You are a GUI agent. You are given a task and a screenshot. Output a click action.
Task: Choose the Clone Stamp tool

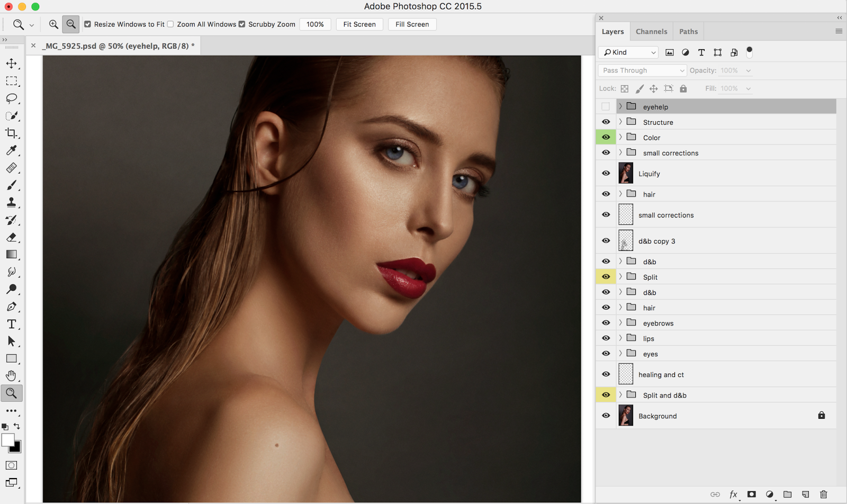pos(11,202)
